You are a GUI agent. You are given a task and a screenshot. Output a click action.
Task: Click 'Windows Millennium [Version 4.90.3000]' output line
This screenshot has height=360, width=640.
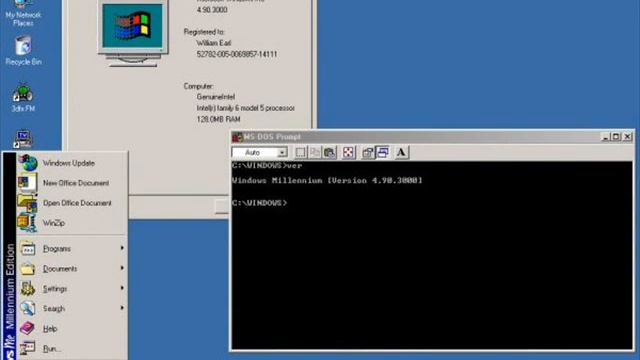[327, 180]
